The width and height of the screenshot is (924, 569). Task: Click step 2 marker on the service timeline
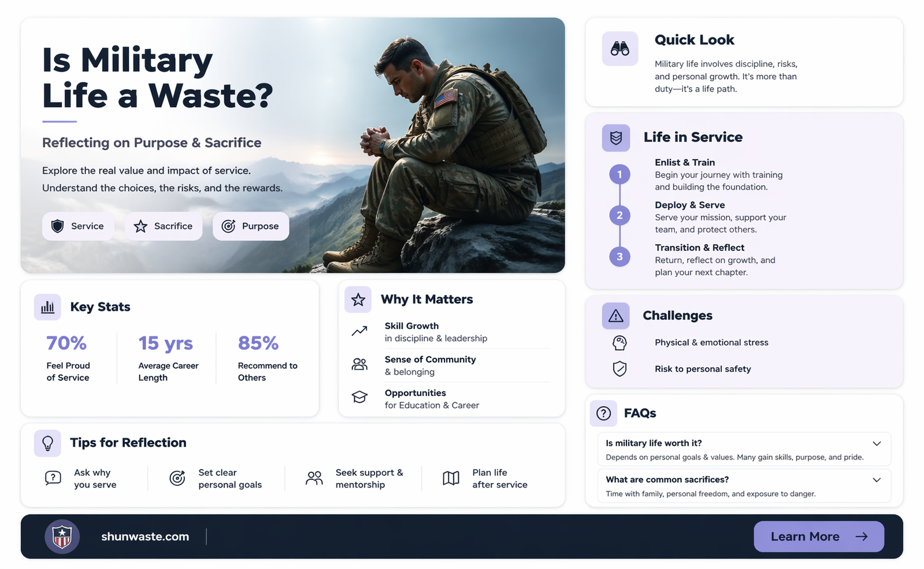coord(619,216)
